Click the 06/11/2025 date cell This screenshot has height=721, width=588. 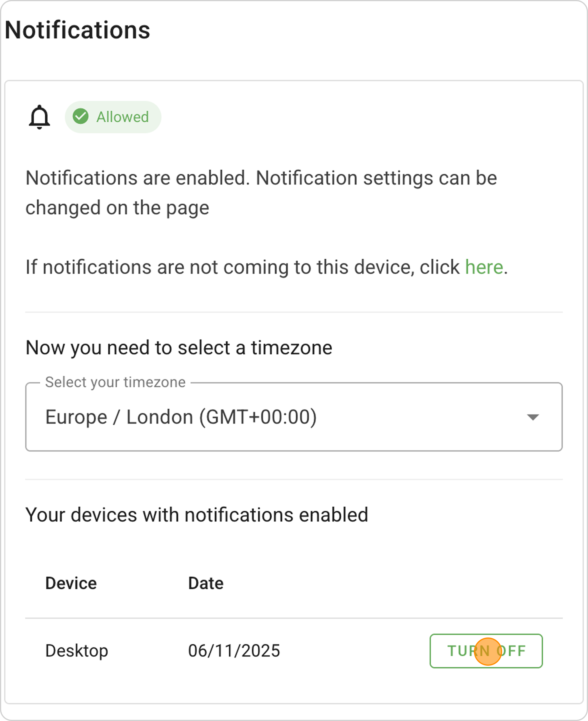point(234,650)
